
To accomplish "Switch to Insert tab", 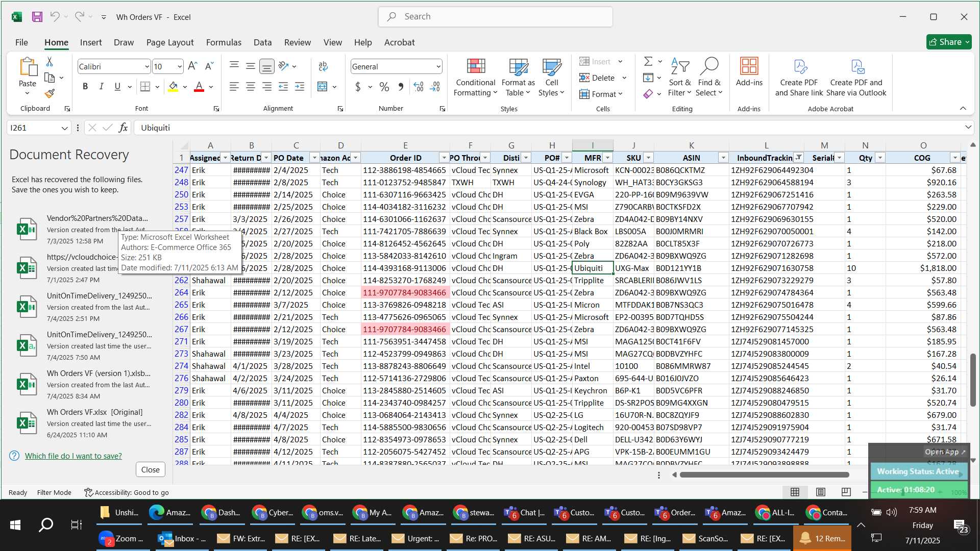I will point(91,42).
